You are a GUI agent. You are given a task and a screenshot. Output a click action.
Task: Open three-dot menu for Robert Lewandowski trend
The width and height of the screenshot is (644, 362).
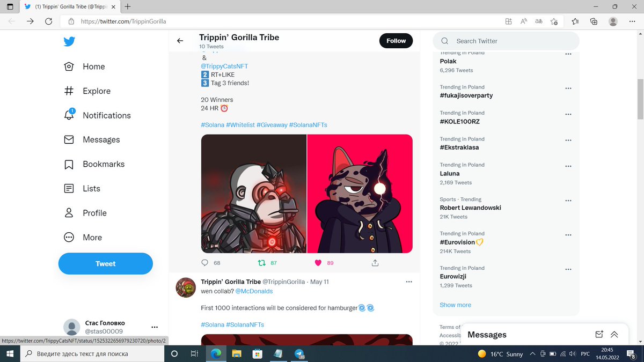point(568,201)
